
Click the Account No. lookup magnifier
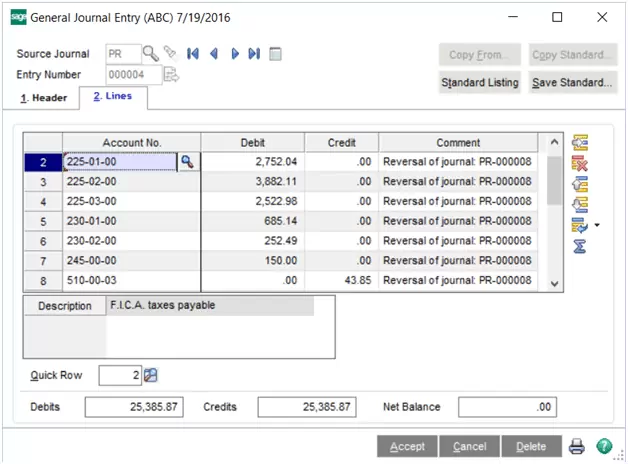[x=187, y=162]
